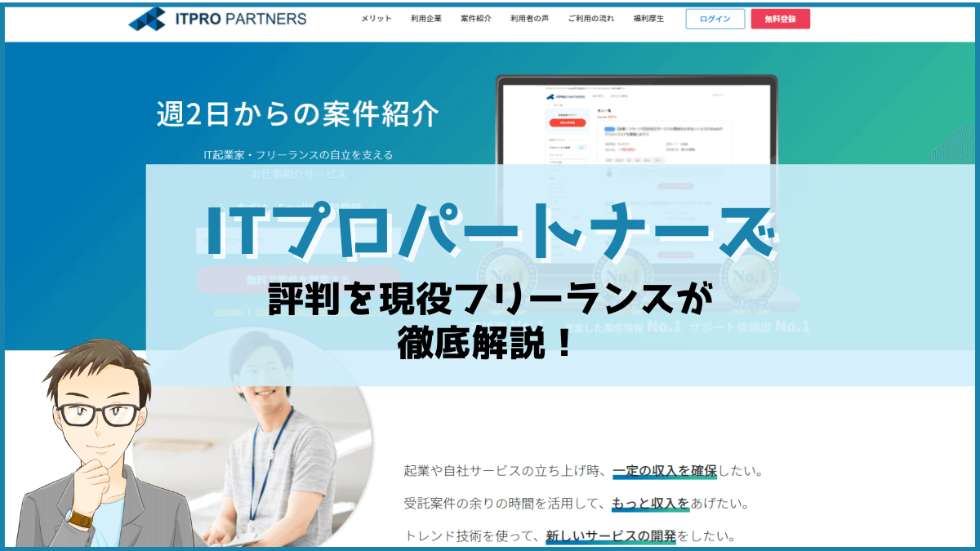The width and height of the screenshot is (980, 551).
Task: Visit the 福利厚生 navigation link
Action: [648, 19]
